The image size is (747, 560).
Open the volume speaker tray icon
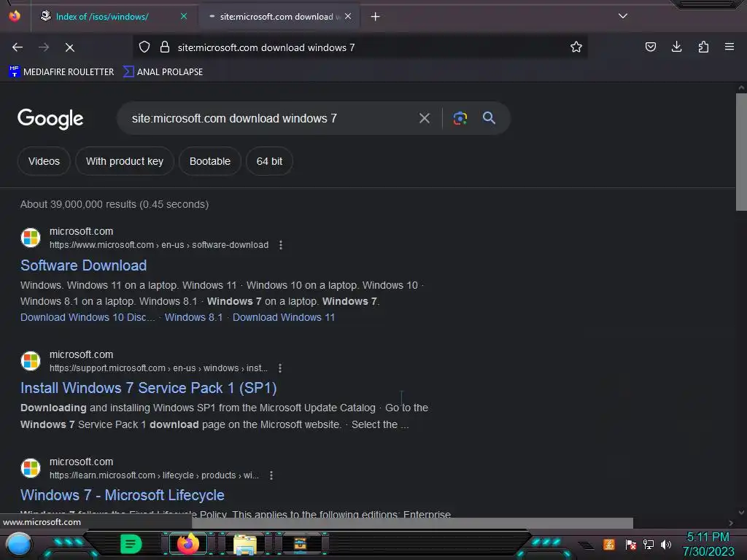coord(666,544)
